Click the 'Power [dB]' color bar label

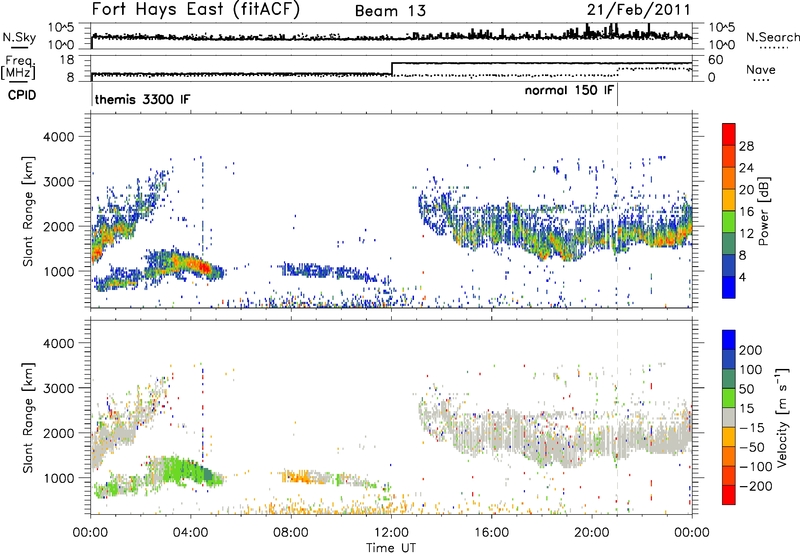[763, 211]
